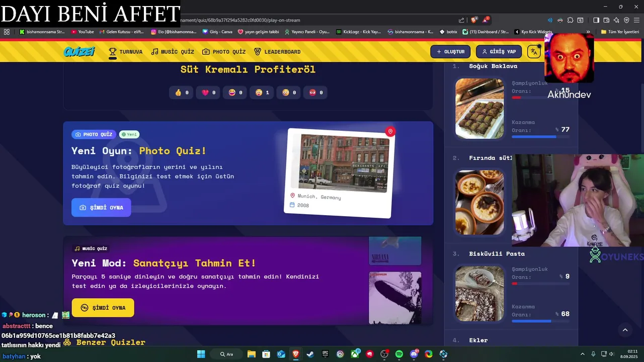Open the Giriş - Canva bookmark
This screenshot has width=644, height=362.
217,32
